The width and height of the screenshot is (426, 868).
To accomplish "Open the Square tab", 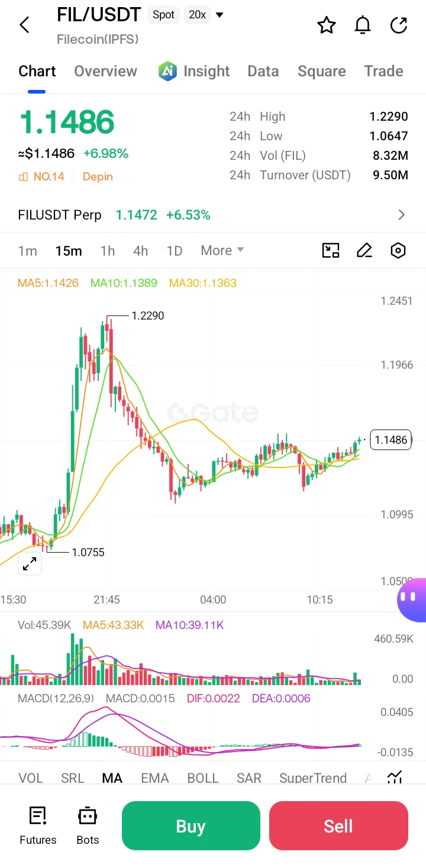I will pos(322,72).
